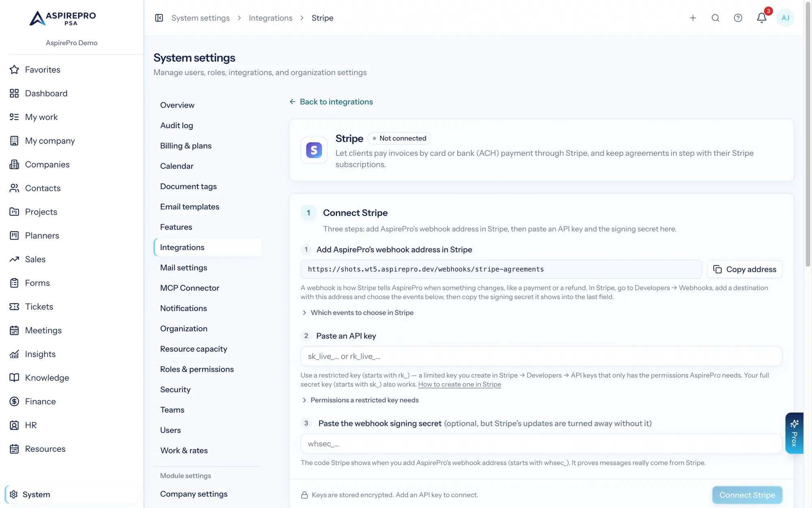This screenshot has width=812, height=508.
Task: Open How to create one in Stripe link
Action: click(460, 384)
